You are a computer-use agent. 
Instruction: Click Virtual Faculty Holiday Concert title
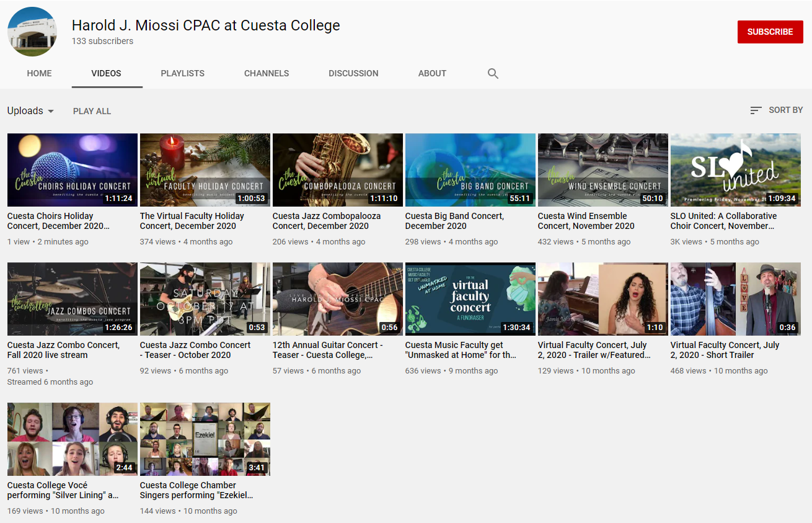[192, 221]
